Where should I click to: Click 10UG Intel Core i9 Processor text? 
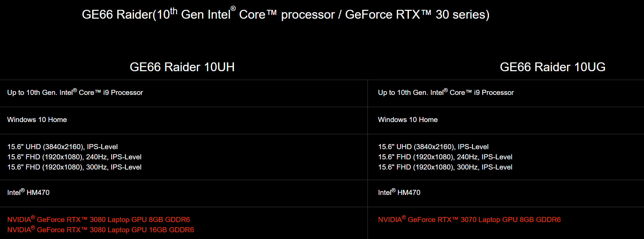(446, 92)
